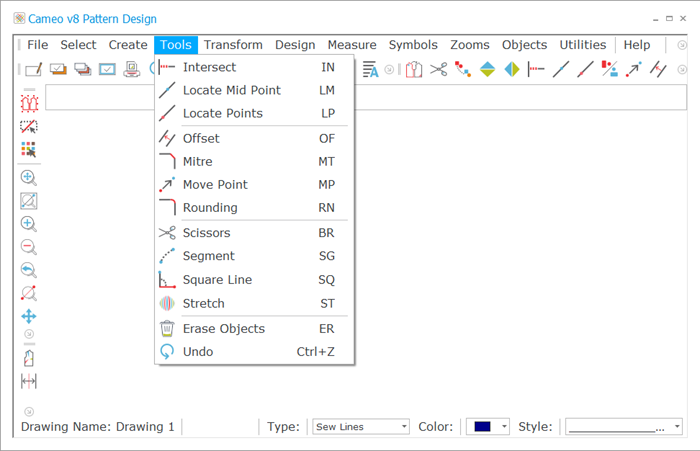The height and width of the screenshot is (451, 700).
Task: Click the boxed magnifier zoom icon
Action: pyautogui.click(x=29, y=201)
